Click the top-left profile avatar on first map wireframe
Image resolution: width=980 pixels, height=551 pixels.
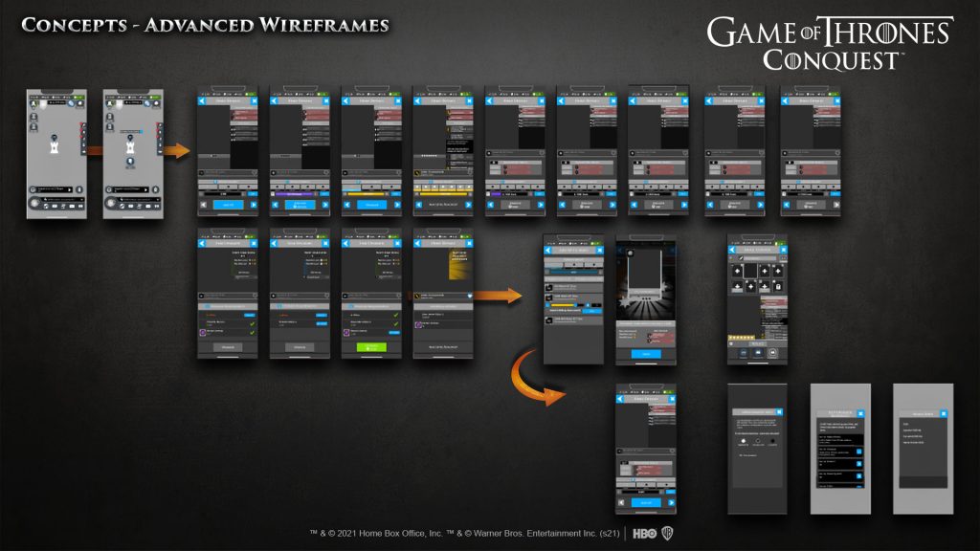[33, 103]
